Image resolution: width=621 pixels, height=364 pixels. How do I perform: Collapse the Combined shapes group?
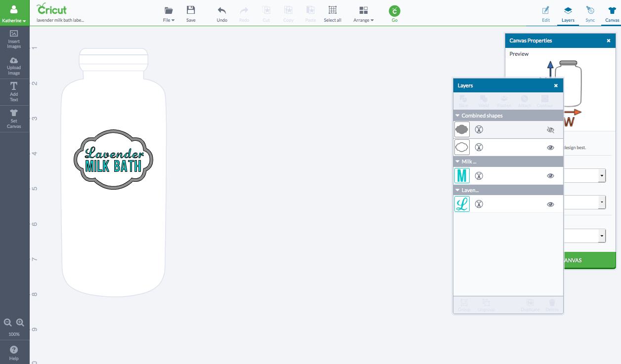tap(457, 116)
